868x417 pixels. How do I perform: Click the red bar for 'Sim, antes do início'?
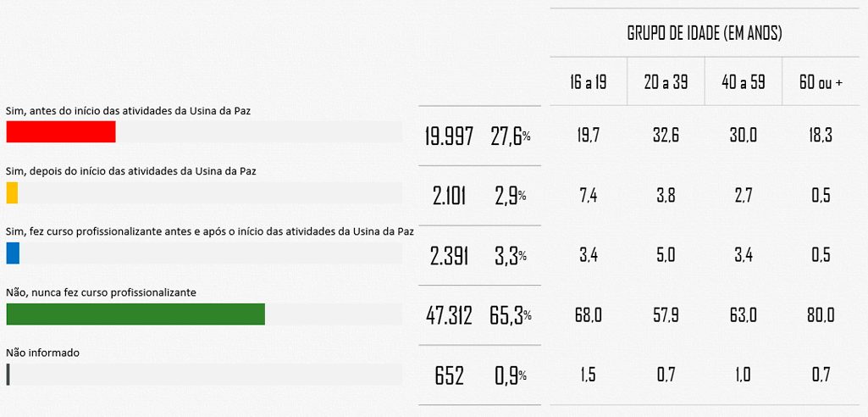pyautogui.click(x=60, y=132)
